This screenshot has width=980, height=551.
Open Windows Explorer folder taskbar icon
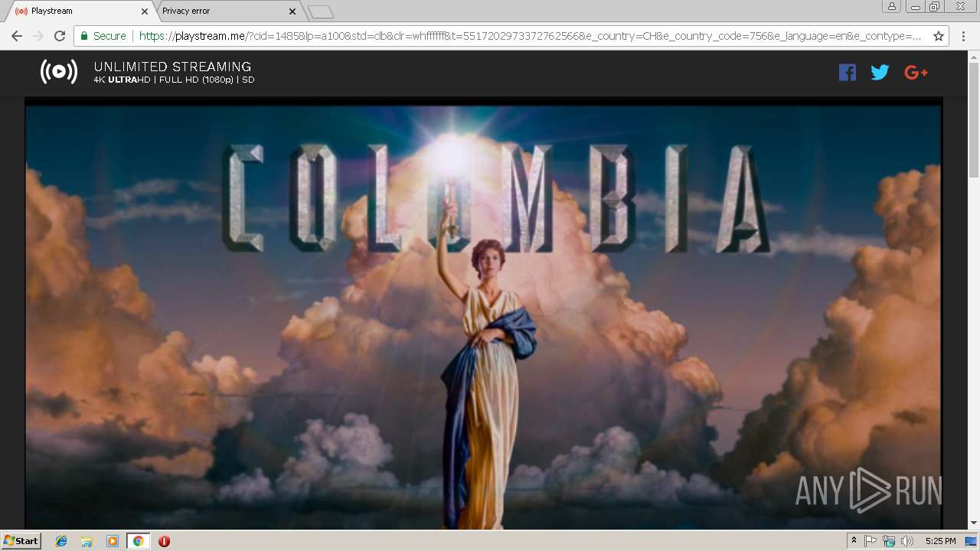(87, 541)
